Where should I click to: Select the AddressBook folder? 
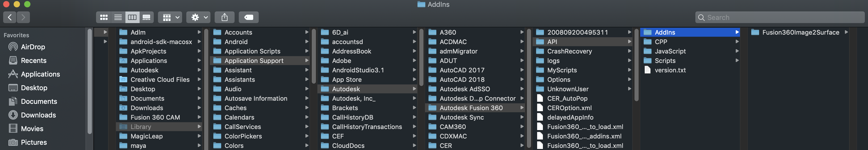coord(367,51)
